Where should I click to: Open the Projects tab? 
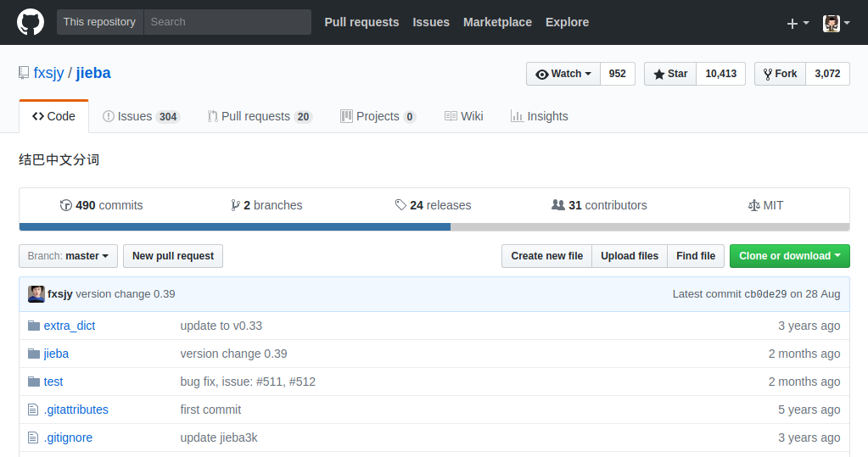[x=378, y=116]
